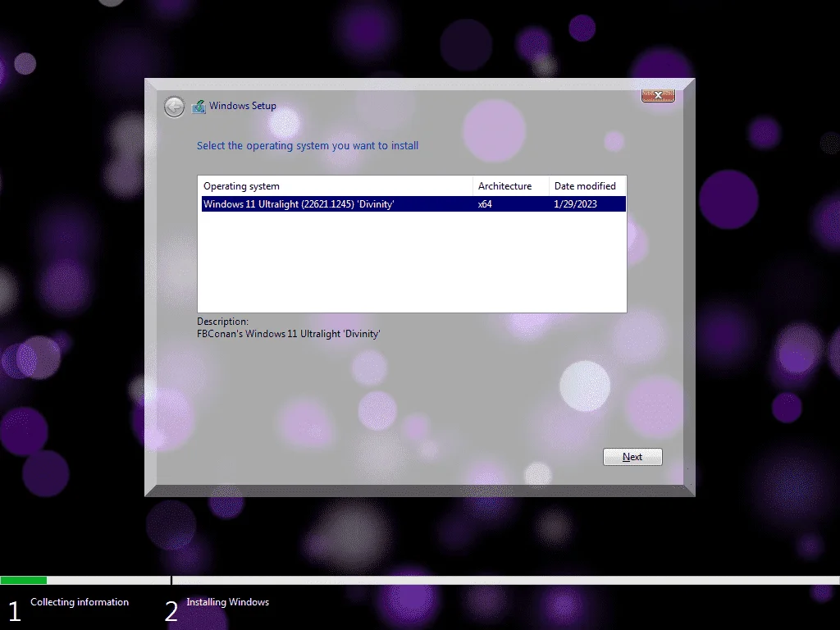Click the 1/29/2023 date cell
Screen dimensions: 840x630
tap(575, 204)
